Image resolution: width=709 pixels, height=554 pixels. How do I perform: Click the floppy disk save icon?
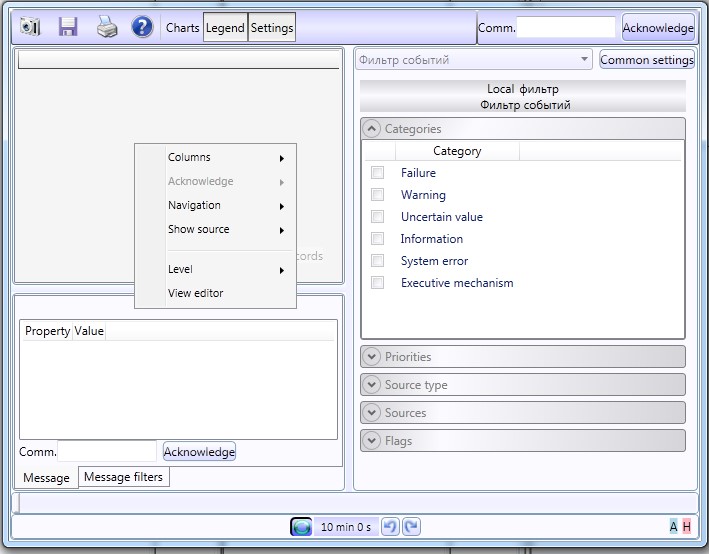68,27
